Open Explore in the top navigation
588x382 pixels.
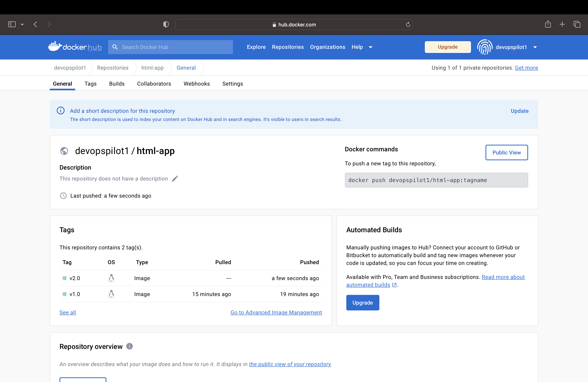point(256,47)
